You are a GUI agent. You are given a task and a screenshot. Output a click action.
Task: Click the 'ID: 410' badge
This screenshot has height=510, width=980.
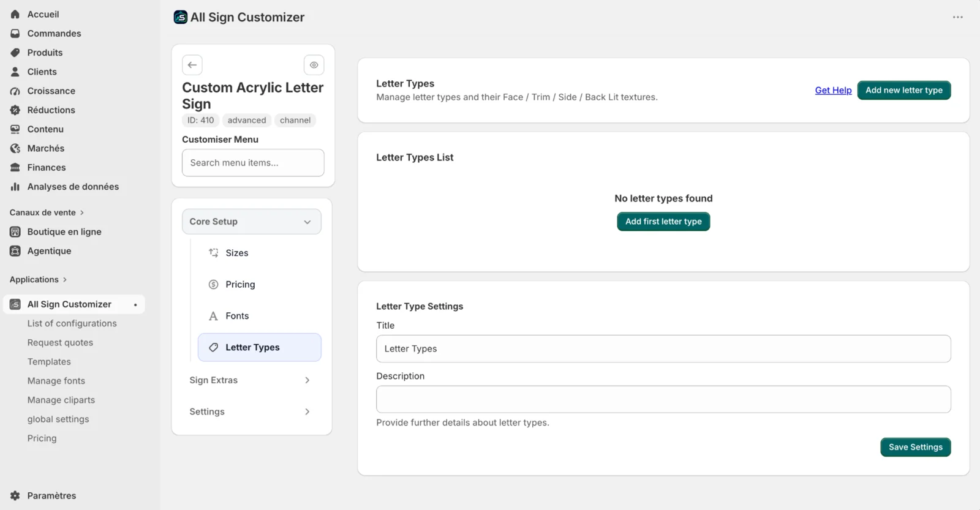201,121
